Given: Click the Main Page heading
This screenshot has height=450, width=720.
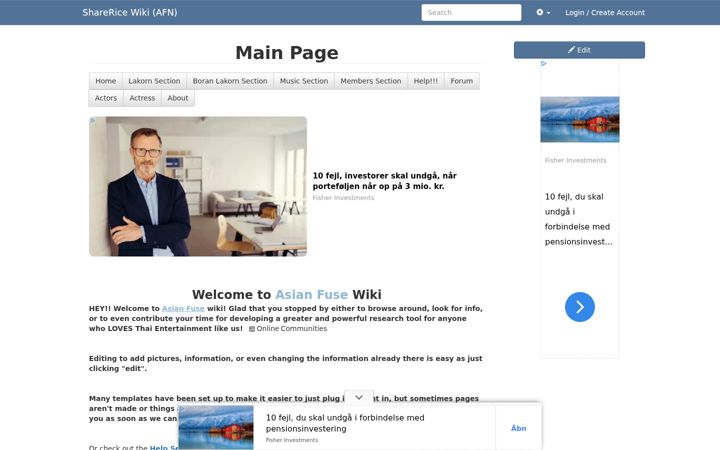Looking at the screenshot, I should point(287,53).
